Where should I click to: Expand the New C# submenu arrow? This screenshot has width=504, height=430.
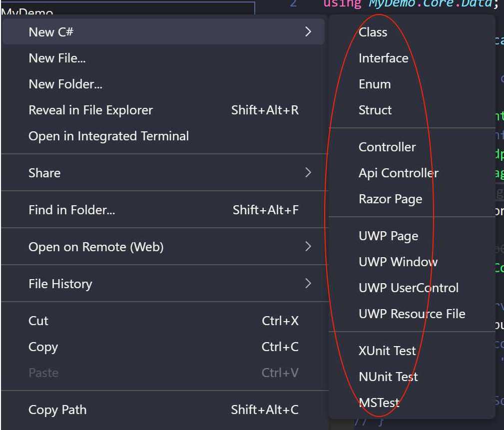pyautogui.click(x=308, y=32)
